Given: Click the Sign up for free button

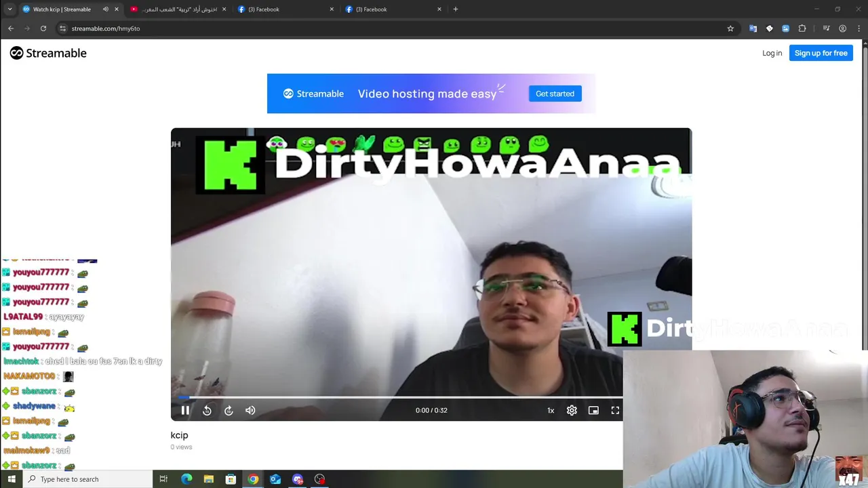Looking at the screenshot, I should coord(821,53).
